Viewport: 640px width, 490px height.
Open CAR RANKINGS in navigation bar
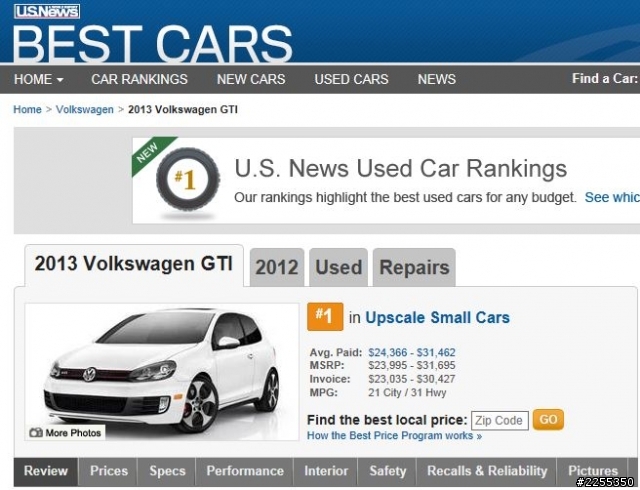coord(140,79)
